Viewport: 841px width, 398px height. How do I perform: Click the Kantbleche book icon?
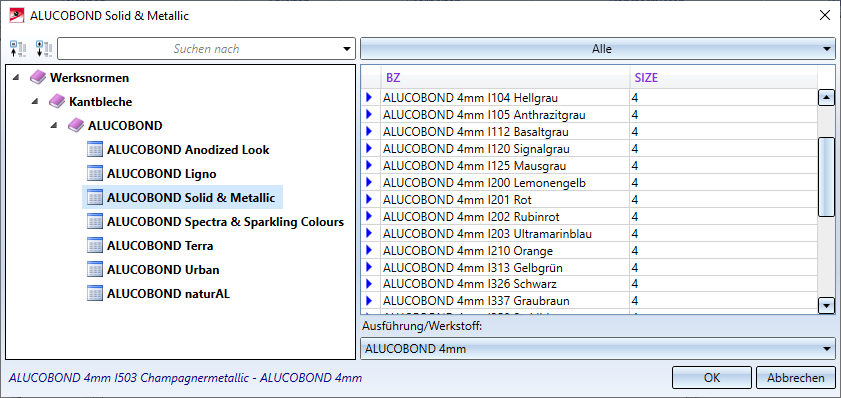57,101
